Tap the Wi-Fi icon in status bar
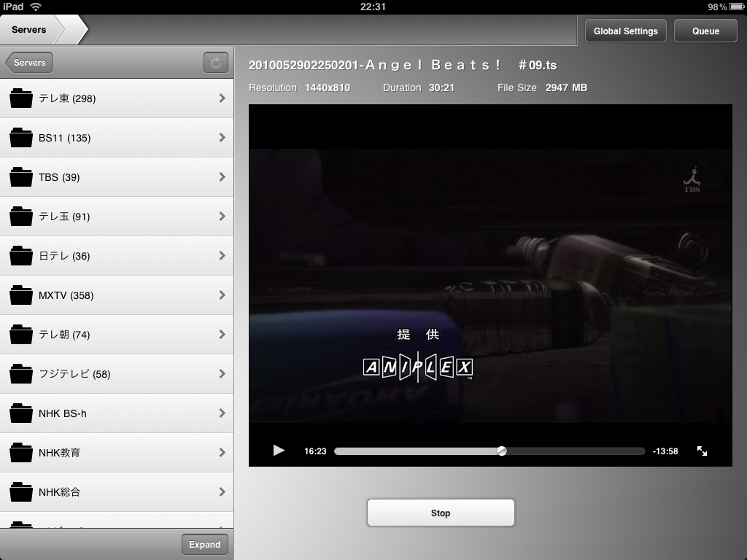This screenshot has height=560, width=747. click(36, 7)
